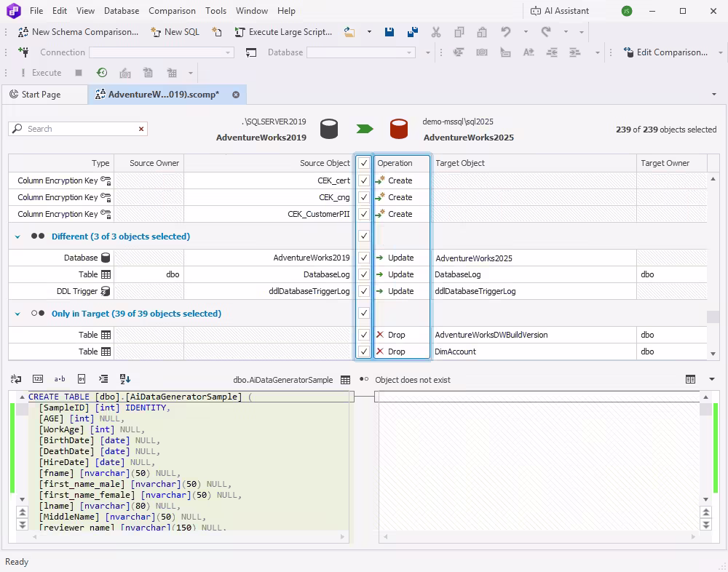The width and height of the screenshot is (728, 572).
Task: Click the Cut scissors icon
Action: (x=435, y=32)
